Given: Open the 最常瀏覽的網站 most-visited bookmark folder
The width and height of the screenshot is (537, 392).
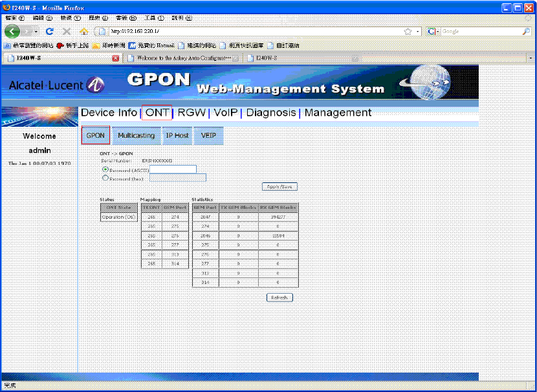Looking at the screenshot, I should 28,45.
